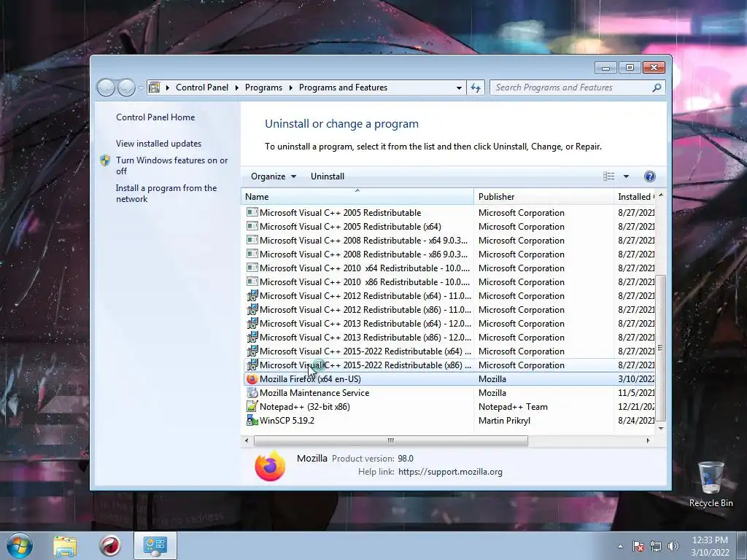This screenshot has width=747, height=560.
Task: Sort by the Name column header
Action: click(357, 197)
